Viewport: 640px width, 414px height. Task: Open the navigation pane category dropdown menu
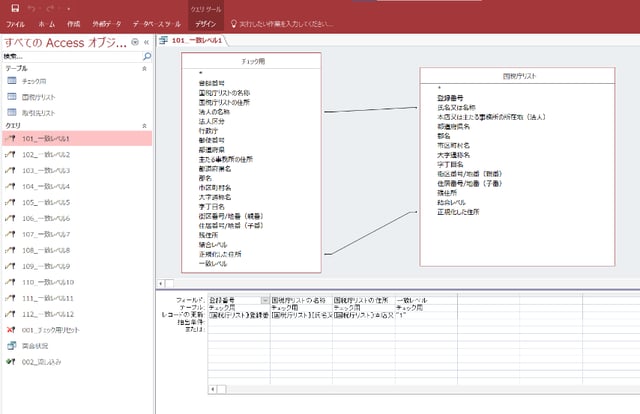[135, 43]
